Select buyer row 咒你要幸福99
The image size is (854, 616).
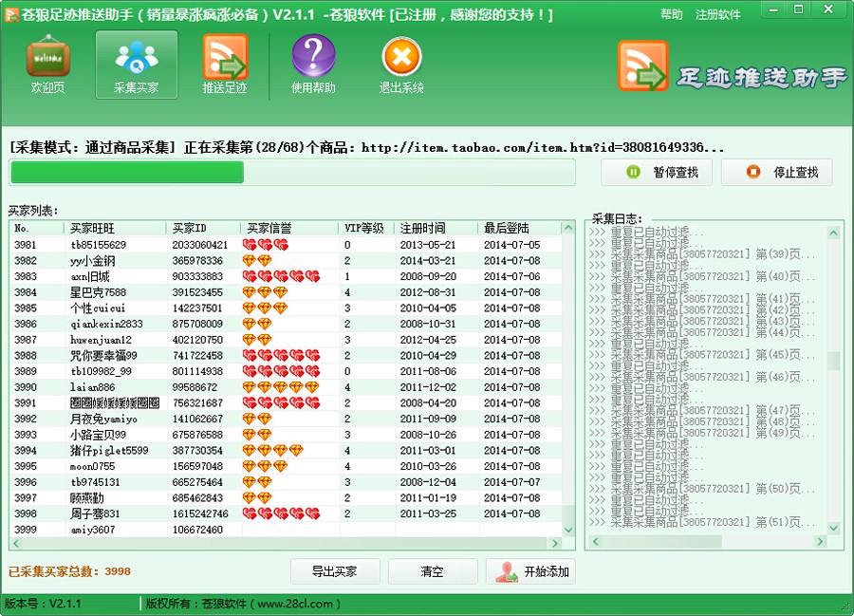tap(286, 356)
